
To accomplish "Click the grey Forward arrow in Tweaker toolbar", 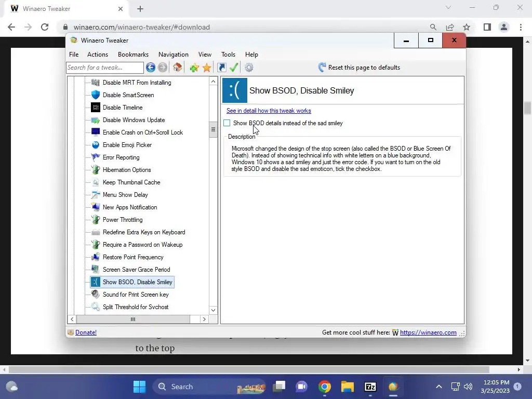I will [163, 68].
